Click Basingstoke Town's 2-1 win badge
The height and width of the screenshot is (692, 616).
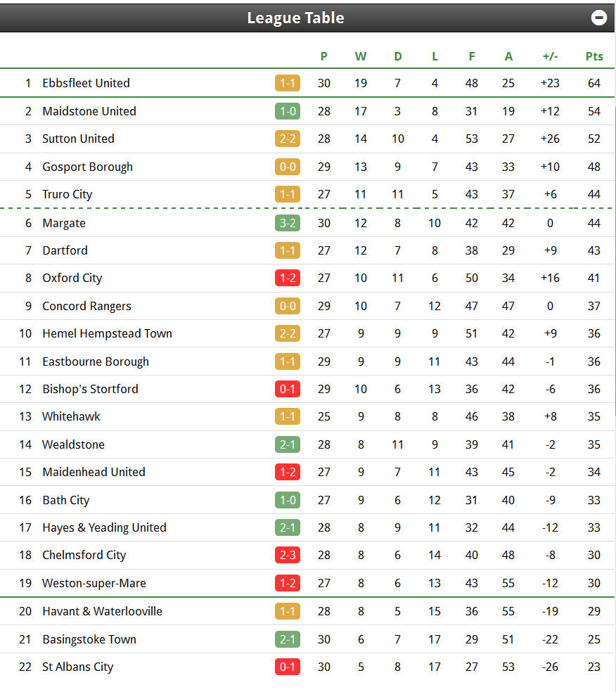(288, 639)
